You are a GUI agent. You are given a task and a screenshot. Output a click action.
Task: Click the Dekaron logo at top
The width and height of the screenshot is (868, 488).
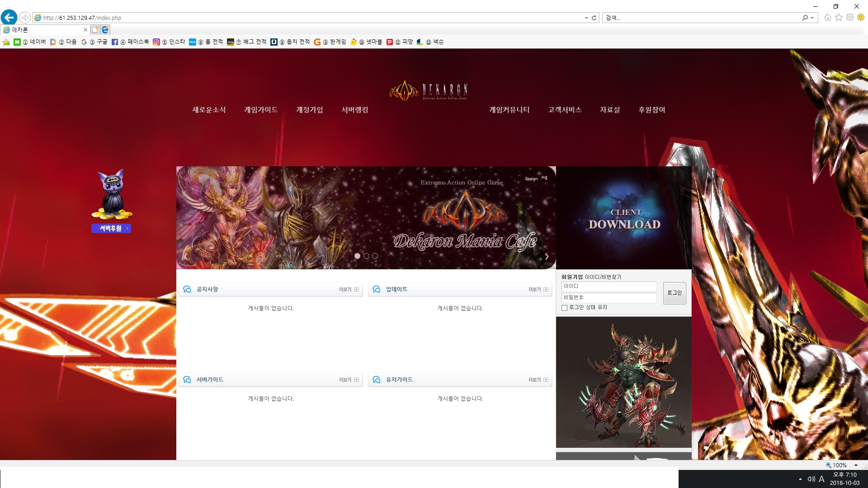coord(429,90)
